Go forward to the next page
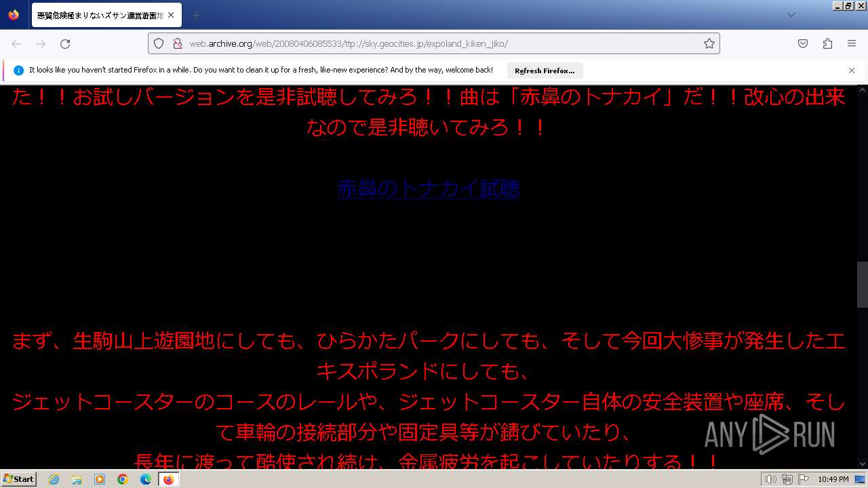This screenshot has height=488, width=868. click(41, 43)
